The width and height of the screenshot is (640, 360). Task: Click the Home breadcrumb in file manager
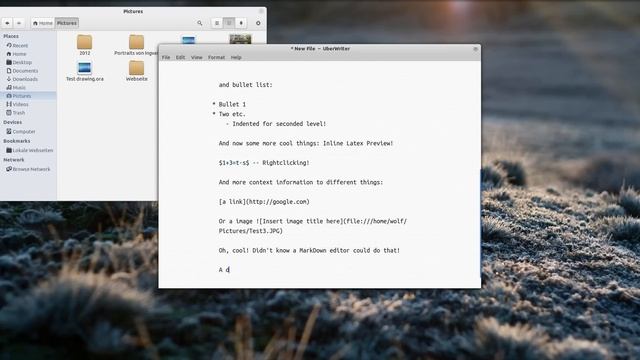(42, 23)
